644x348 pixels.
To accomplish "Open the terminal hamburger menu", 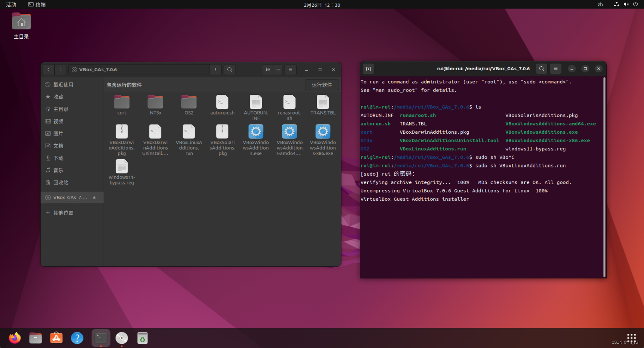I will click(556, 69).
